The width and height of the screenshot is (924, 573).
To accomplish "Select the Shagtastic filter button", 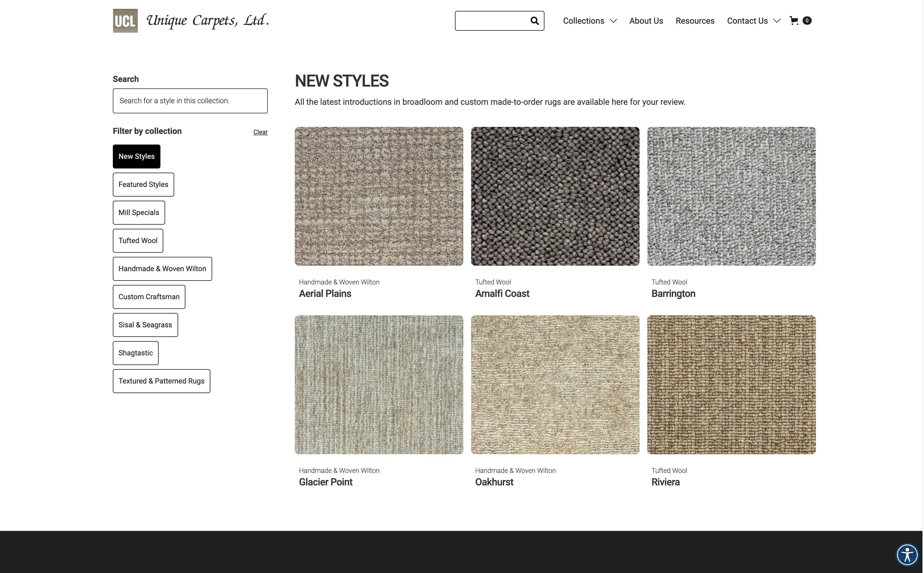I will click(x=135, y=353).
